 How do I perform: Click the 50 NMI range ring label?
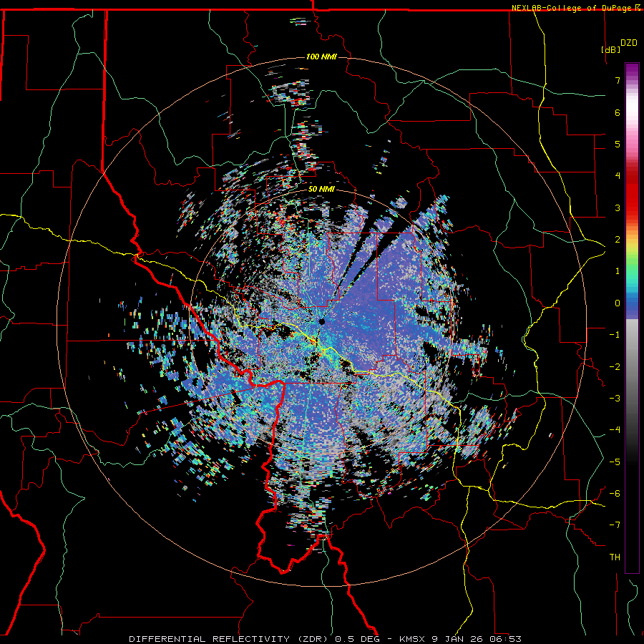coord(321,190)
